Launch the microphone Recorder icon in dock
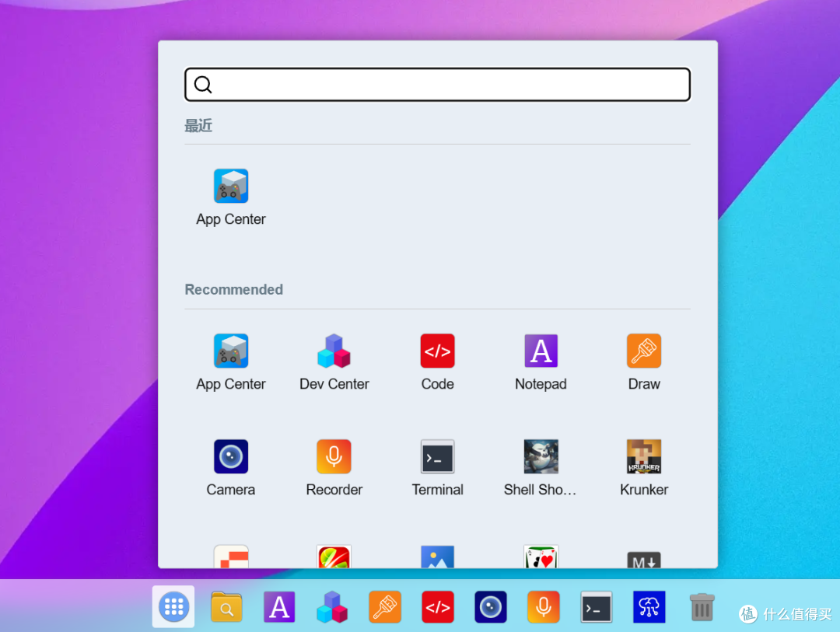Viewport: 840px width, 632px height. 543,607
